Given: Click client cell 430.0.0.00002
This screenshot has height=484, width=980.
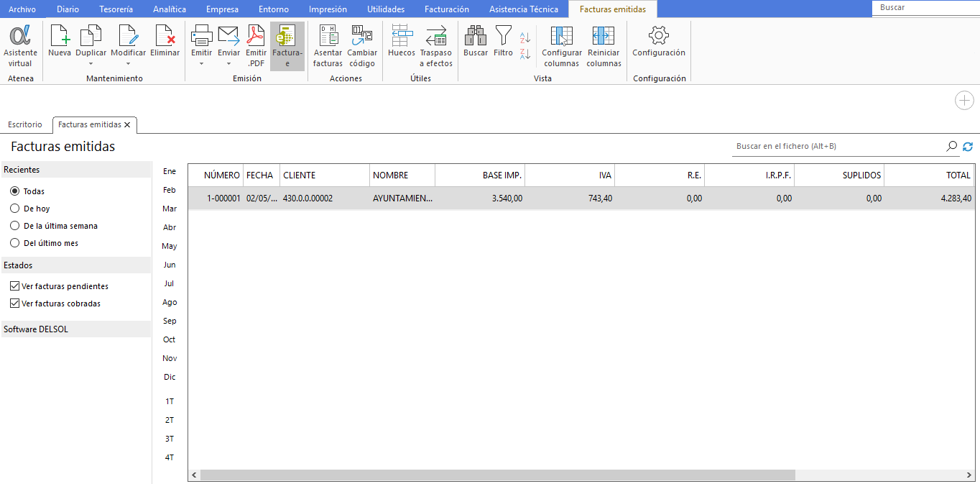Looking at the screenshot, I should pos(325,198).
